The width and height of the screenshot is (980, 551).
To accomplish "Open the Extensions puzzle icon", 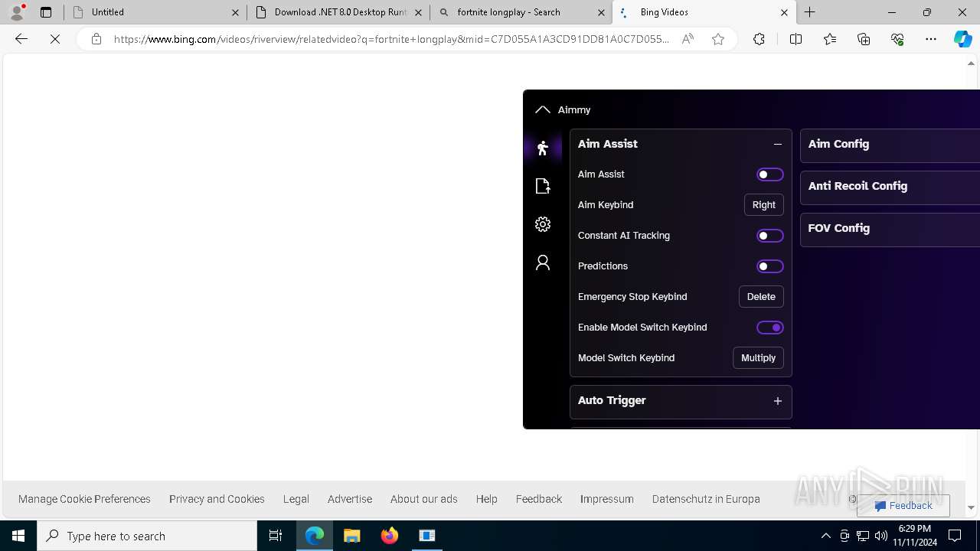I will point(759,39).
